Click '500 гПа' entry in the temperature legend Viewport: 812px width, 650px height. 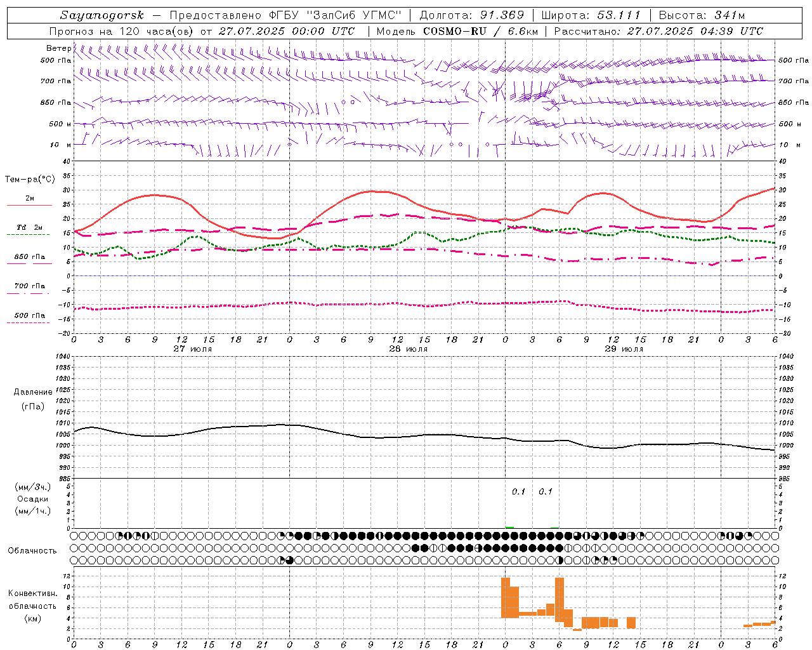pos(30,315)
